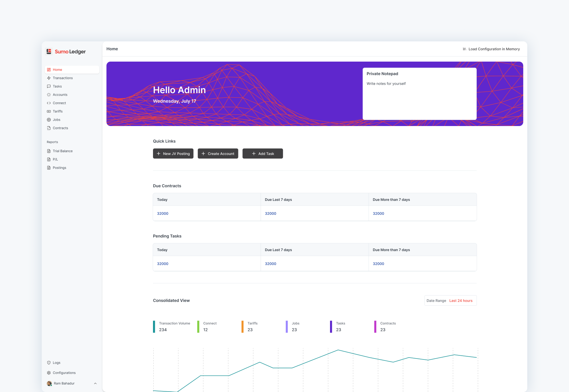Click the Add Task button
569x392 pixels.
pyautogui.click(x=263, y=154)
